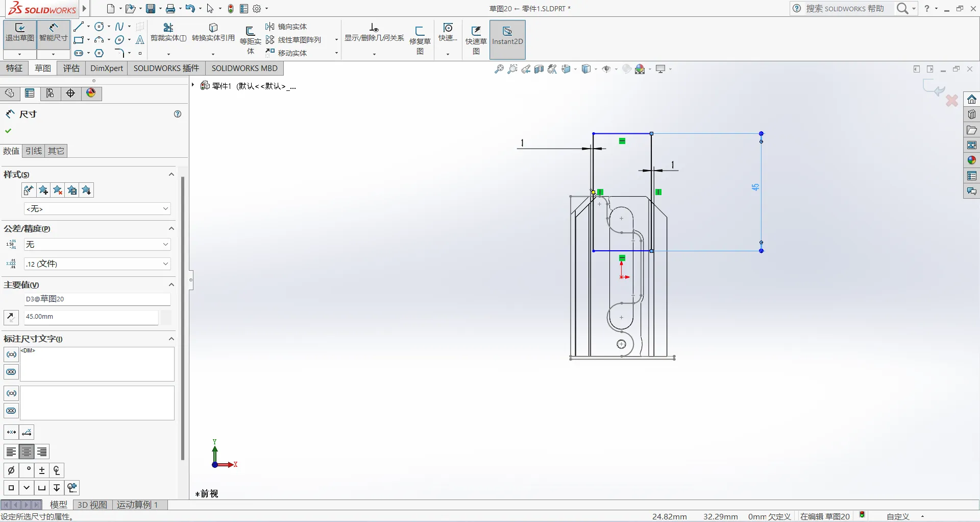Click the 45.00mm dimension value field

tap(91, 317)
